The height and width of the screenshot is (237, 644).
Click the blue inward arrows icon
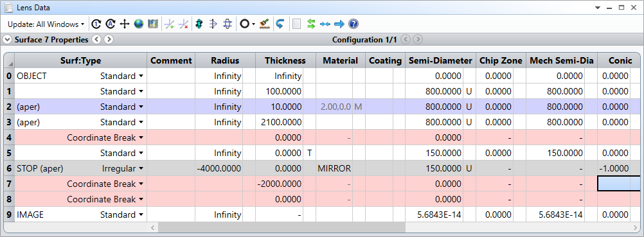point(325,24)
